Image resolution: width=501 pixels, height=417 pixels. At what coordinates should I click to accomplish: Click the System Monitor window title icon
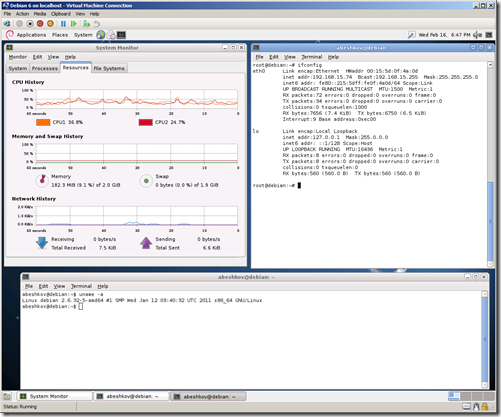[10, 48]
